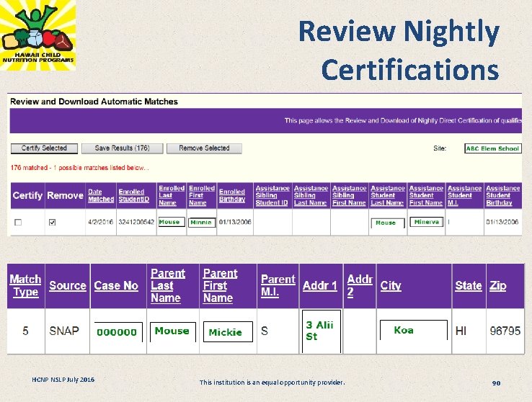Image resolution: width=532 pixels, height=402 pixels.
Task: Click the Addr 1 column header
Action: 319,285
